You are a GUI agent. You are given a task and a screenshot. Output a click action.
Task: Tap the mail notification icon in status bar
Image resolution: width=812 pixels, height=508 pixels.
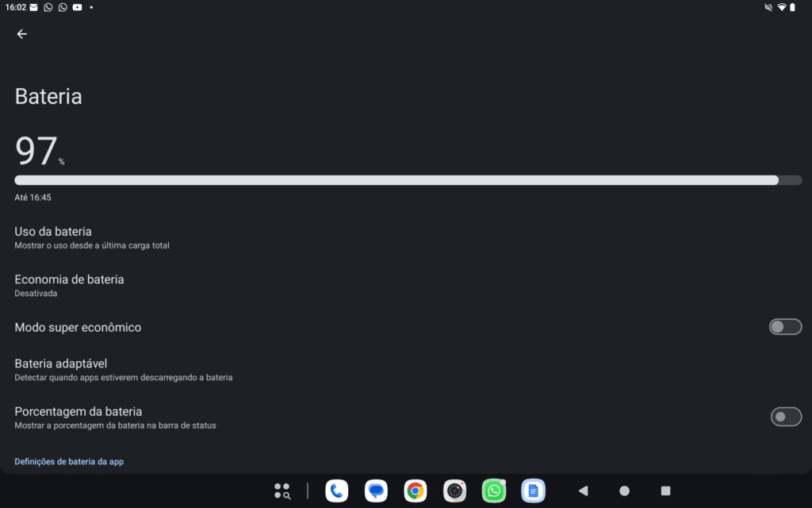click(33, 7)
